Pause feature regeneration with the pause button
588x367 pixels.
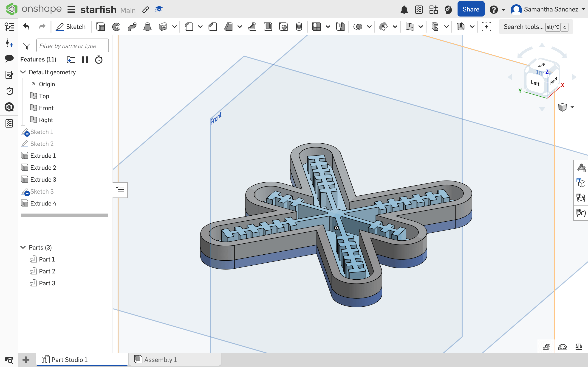point(85,60)
